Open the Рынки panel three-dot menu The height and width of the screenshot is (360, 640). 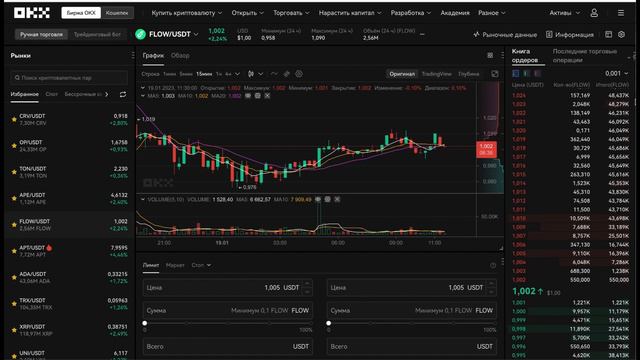click(x=133, y=55)
